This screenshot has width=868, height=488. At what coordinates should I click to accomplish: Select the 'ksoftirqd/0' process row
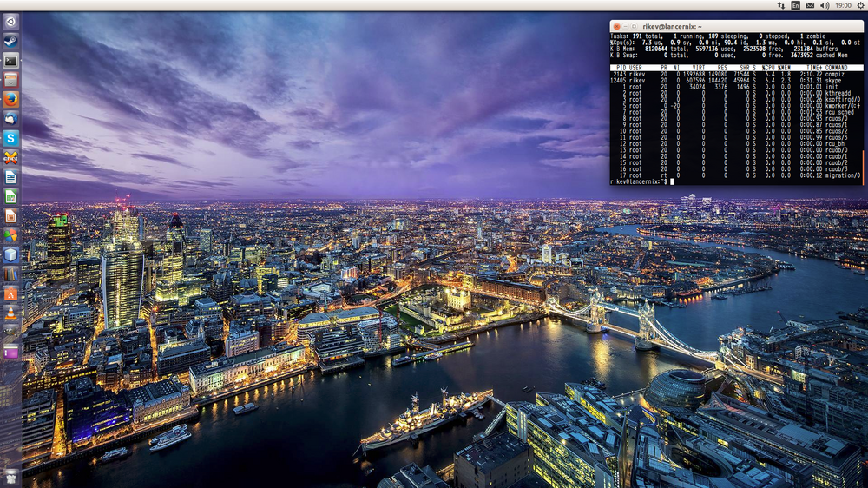click(736, 100)
